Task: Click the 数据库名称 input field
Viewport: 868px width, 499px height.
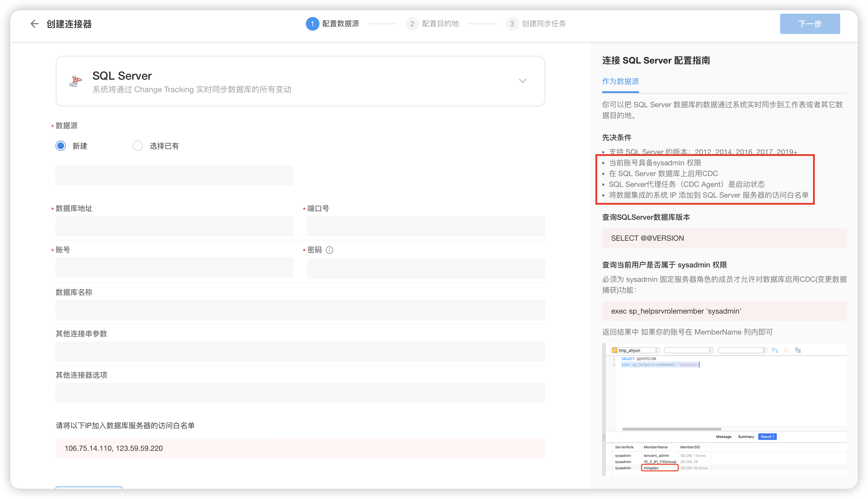Action: pos(300,310)
